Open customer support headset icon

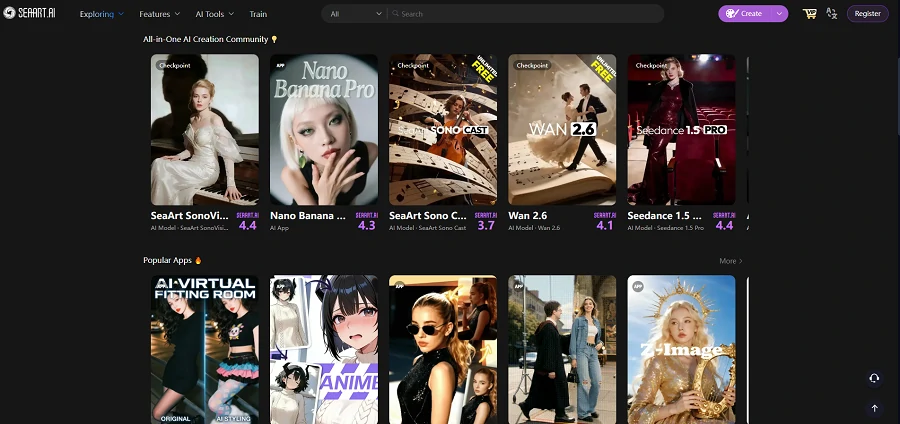pyautogui.click(x=874, y=378)
